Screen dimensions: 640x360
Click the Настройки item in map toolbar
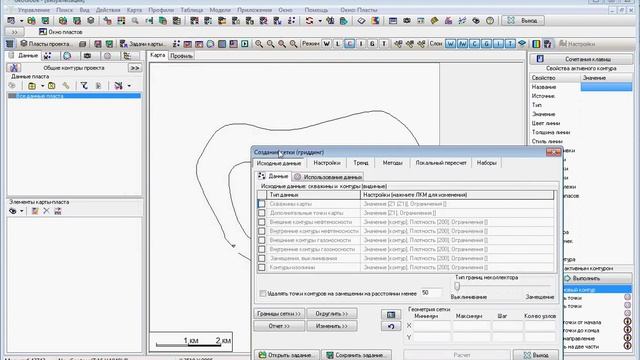tap(577, 44)
